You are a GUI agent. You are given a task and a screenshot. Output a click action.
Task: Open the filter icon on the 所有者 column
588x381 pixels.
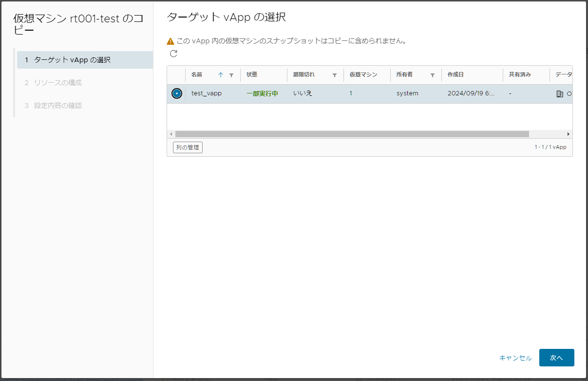(433, 75)
